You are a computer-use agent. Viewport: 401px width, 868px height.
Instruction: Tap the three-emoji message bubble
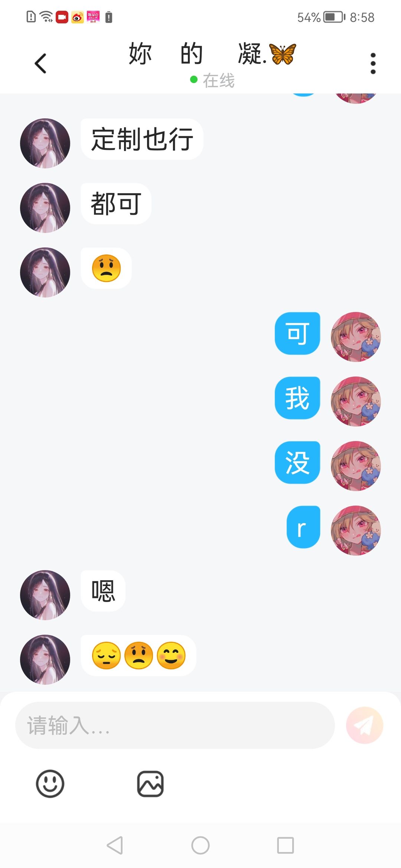click(138, 655)
